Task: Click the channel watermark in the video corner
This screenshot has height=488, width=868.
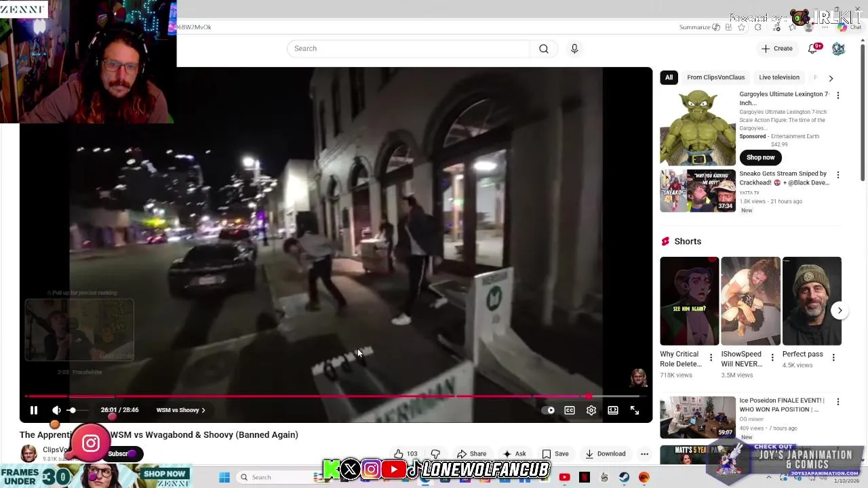Action: 638,378
